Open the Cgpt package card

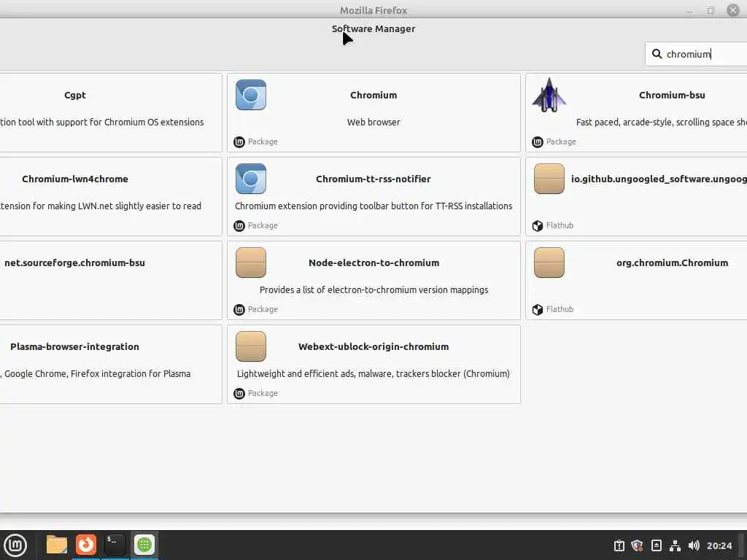point(111,112)
